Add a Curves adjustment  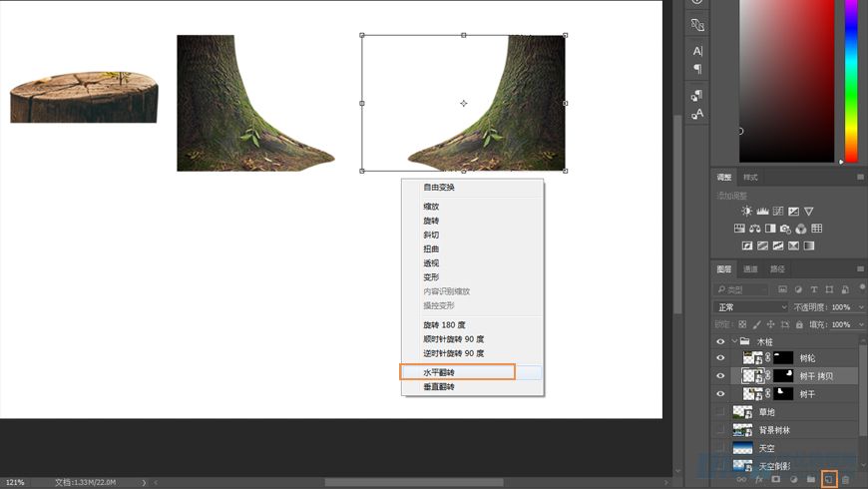[x=778, y=211]
